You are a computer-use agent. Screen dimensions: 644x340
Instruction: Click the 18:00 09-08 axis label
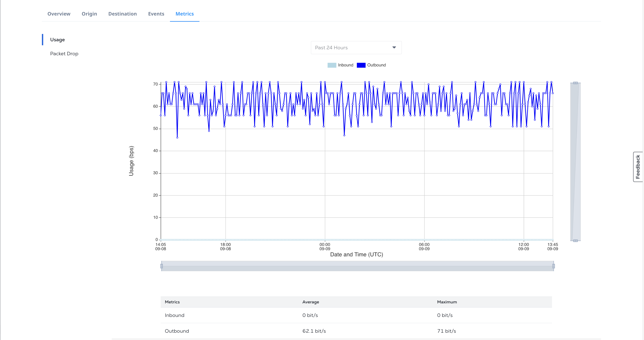225,247
